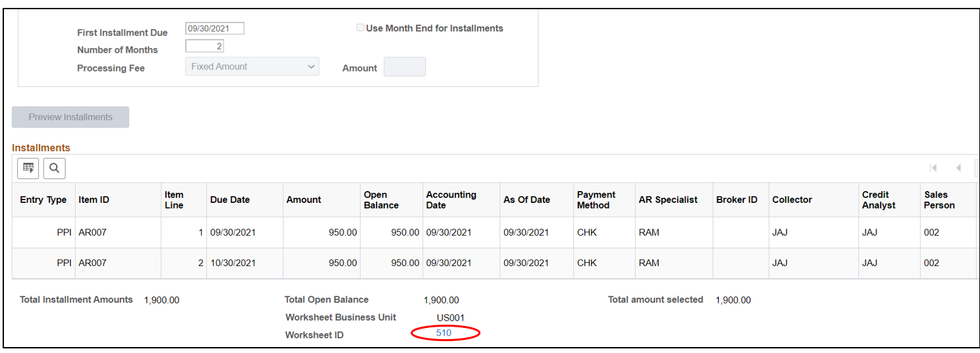Click the processing fee Amount field

click(404, 67)
